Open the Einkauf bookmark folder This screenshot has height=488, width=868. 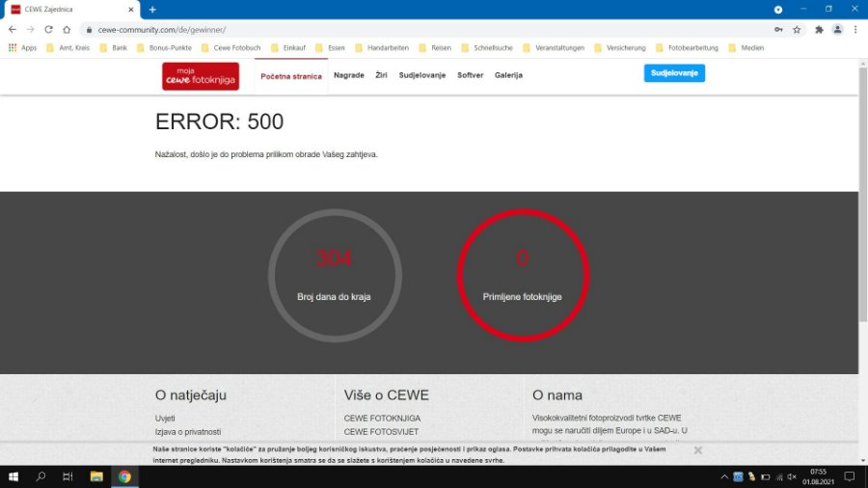coord(288,48)
